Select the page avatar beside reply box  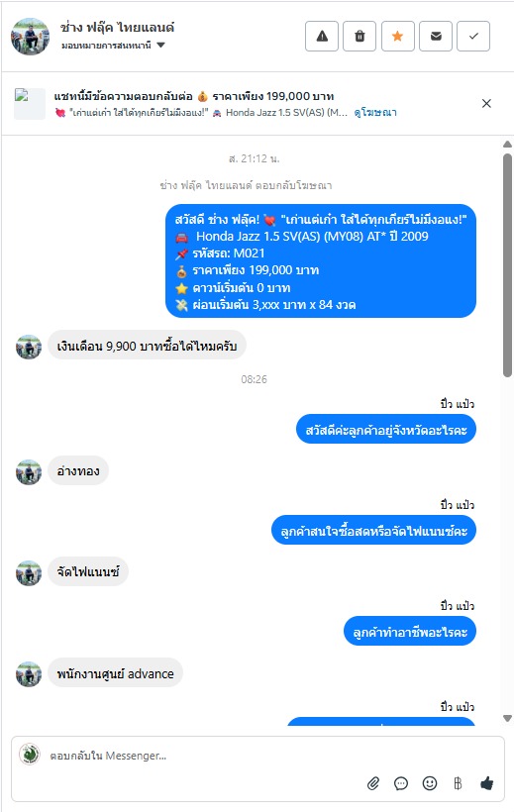[x=30, y=755]
